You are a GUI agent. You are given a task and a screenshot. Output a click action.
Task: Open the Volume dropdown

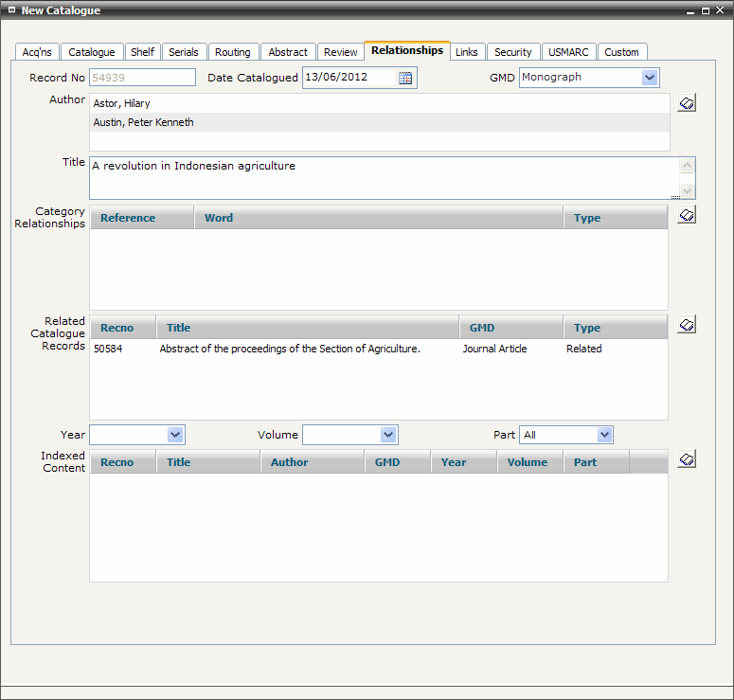(388, 435)
